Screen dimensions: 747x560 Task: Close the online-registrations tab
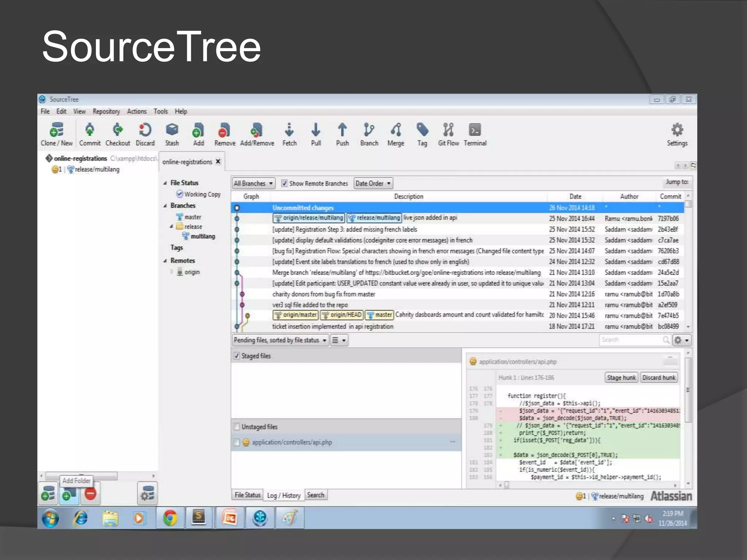pos(218,162)
